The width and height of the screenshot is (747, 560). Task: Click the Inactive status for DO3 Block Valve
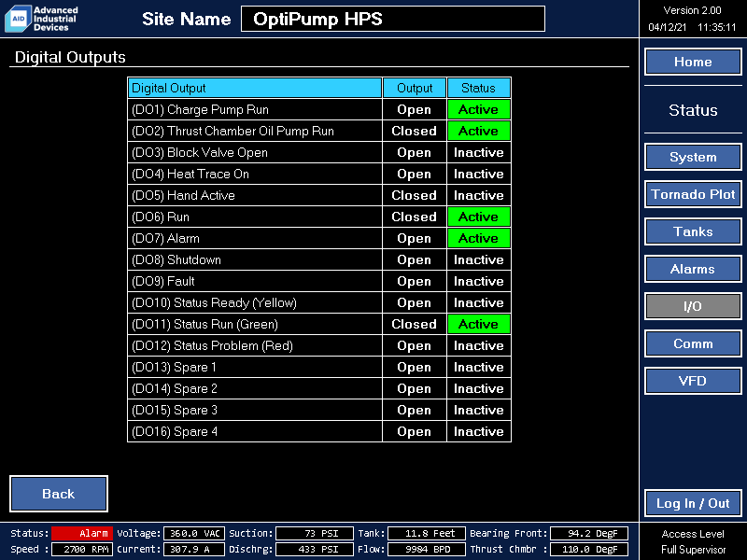[479, 152]
